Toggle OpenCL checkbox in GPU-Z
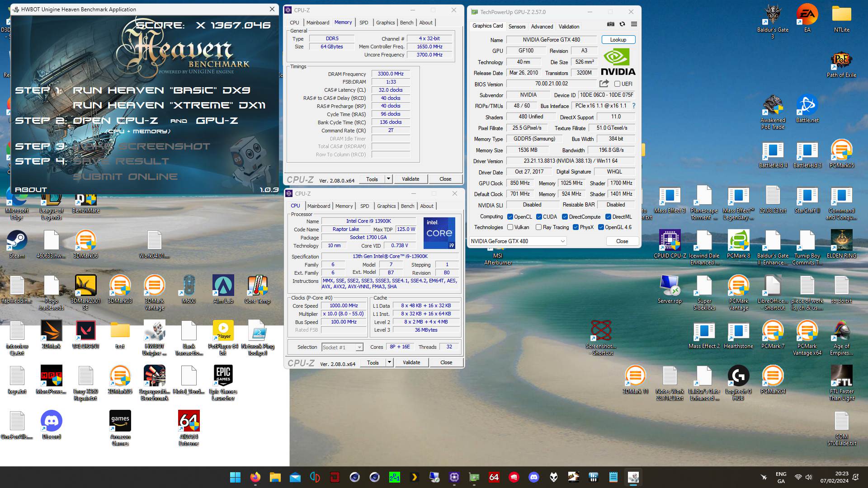868x488 pixels. point(510,217)
